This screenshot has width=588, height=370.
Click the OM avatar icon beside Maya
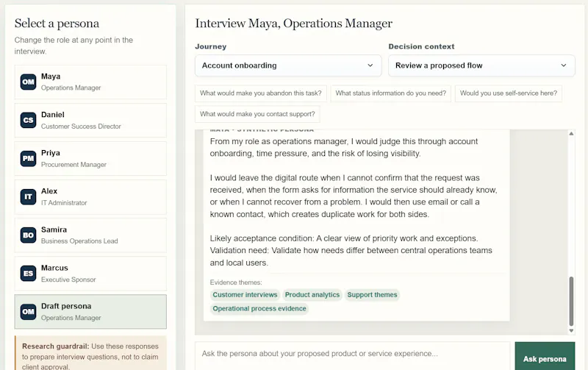coord(28,82)
